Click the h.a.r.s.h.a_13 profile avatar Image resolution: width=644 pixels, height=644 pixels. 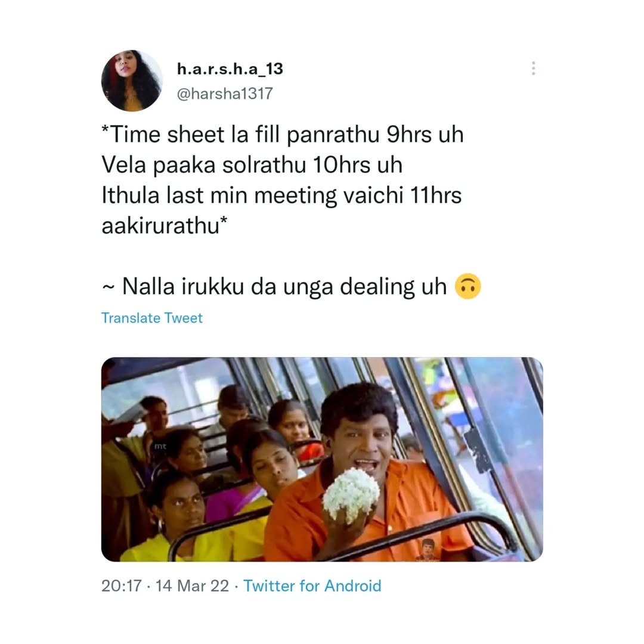[x=132, y=81]
